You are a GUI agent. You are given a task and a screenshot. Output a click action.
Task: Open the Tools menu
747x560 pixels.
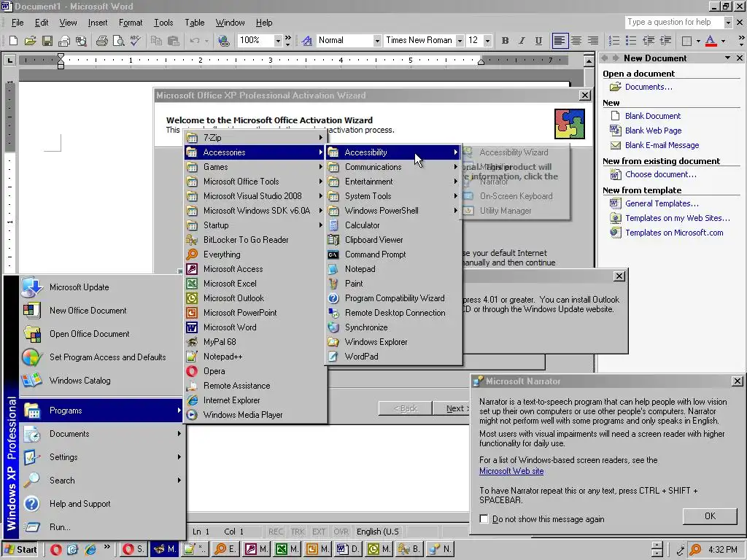163,23
